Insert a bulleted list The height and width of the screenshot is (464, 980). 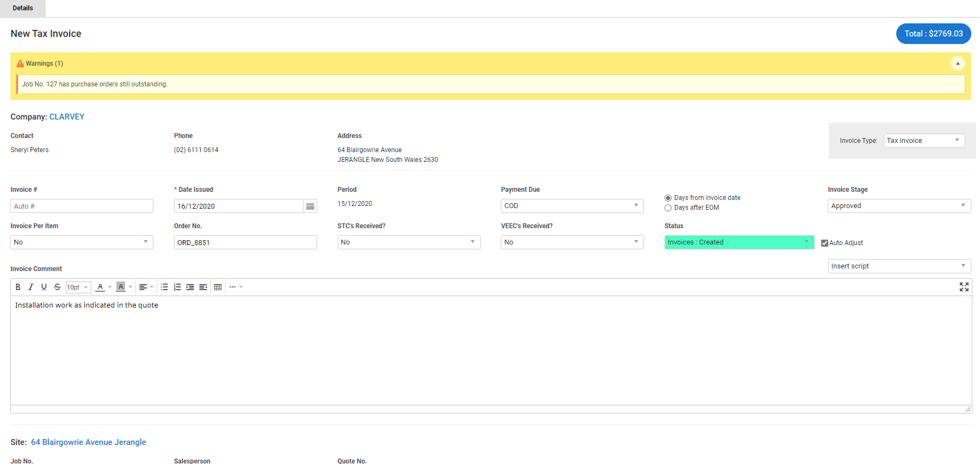point(164,287)
